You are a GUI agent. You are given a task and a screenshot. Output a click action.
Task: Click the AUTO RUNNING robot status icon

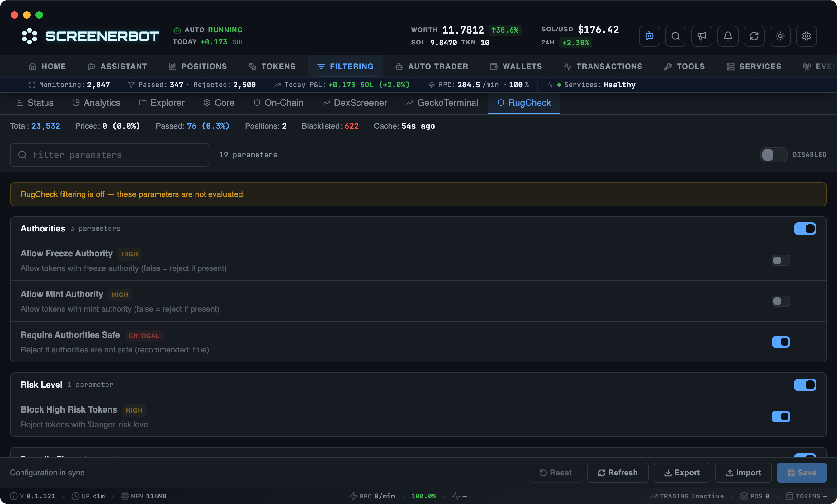click(177, 30)
